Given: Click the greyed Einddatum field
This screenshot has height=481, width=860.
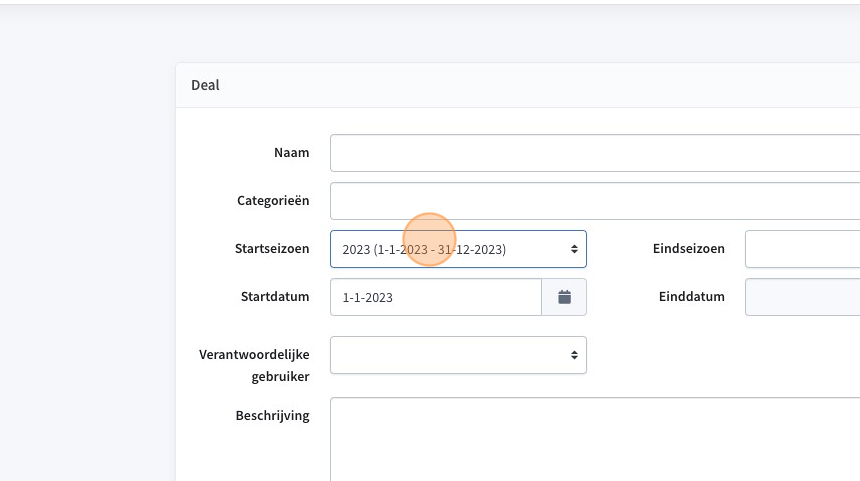Looking at the screenshot, I should pyautogui.click(x=802, y=297).
